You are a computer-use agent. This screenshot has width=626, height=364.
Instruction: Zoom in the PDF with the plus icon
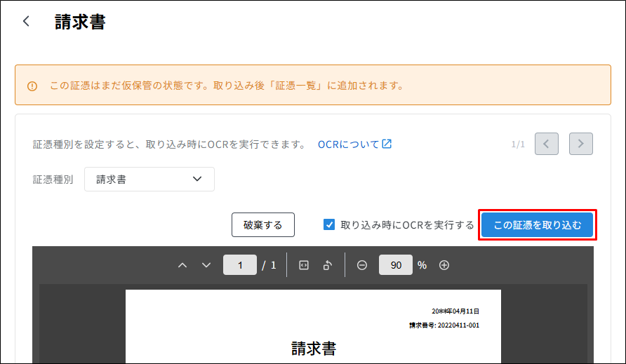pos(444,265)
